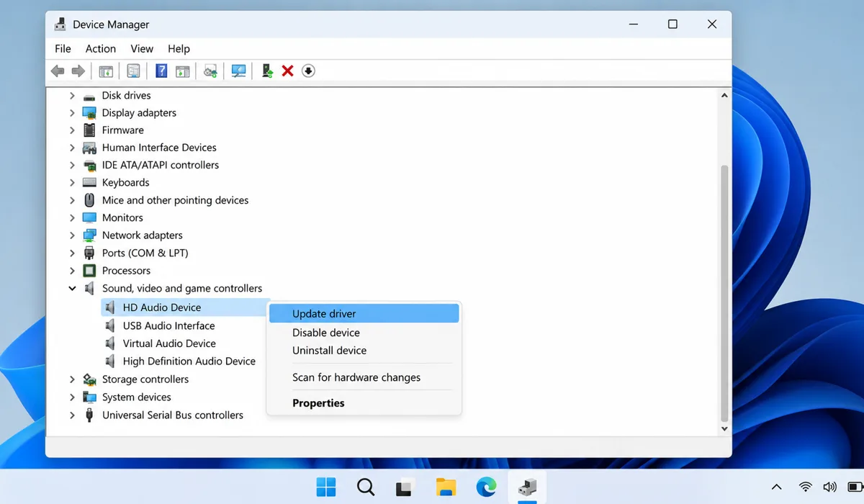Open the Wi-Fi network tray icon

[x=806, y=487]
